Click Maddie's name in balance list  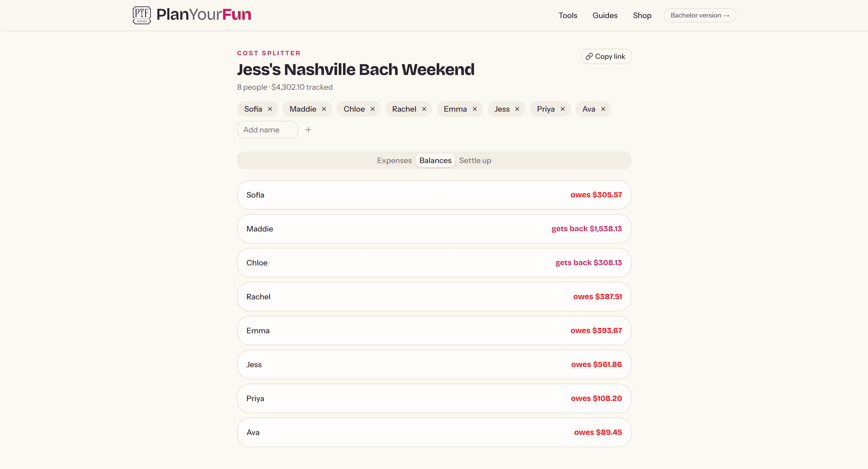coord(260,229)
